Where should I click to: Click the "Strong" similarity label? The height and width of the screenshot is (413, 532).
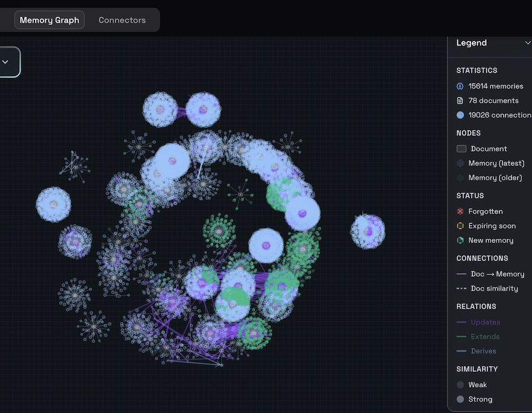tap(480, 399)
